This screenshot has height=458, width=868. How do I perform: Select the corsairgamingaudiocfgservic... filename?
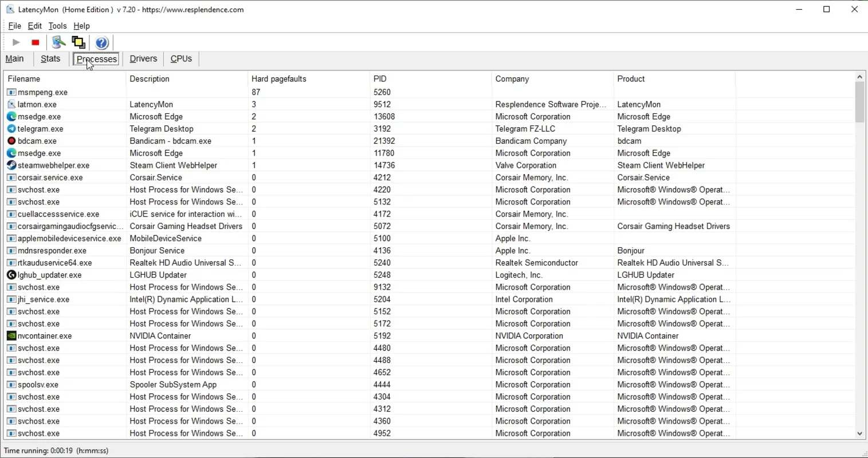pos(70,226)
